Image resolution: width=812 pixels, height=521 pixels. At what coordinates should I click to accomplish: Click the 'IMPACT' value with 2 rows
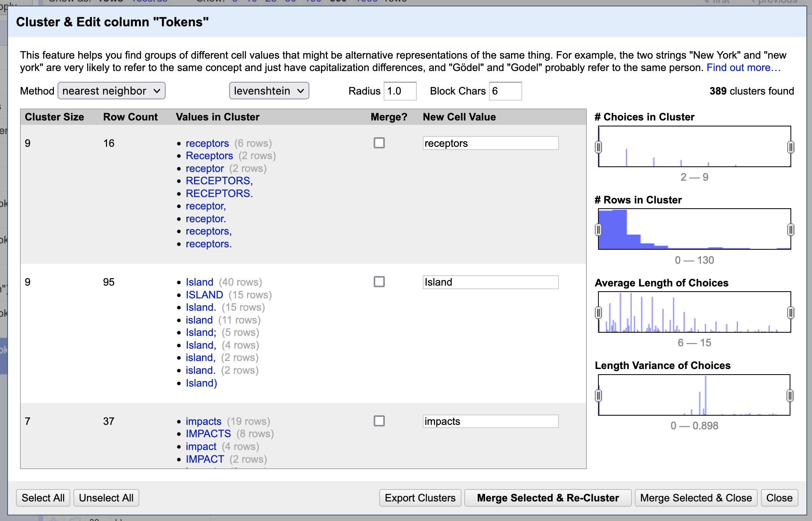205,459
